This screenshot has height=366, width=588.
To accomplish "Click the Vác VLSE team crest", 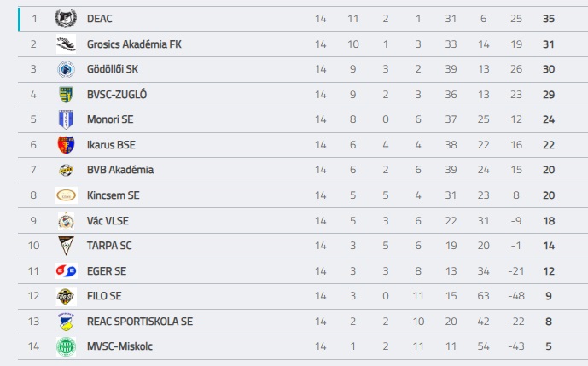I will (66, 220).
